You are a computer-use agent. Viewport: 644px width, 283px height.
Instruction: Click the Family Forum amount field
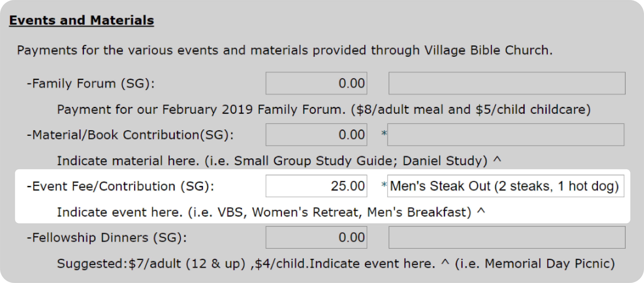pyautogui.click(x=316, y=83)
